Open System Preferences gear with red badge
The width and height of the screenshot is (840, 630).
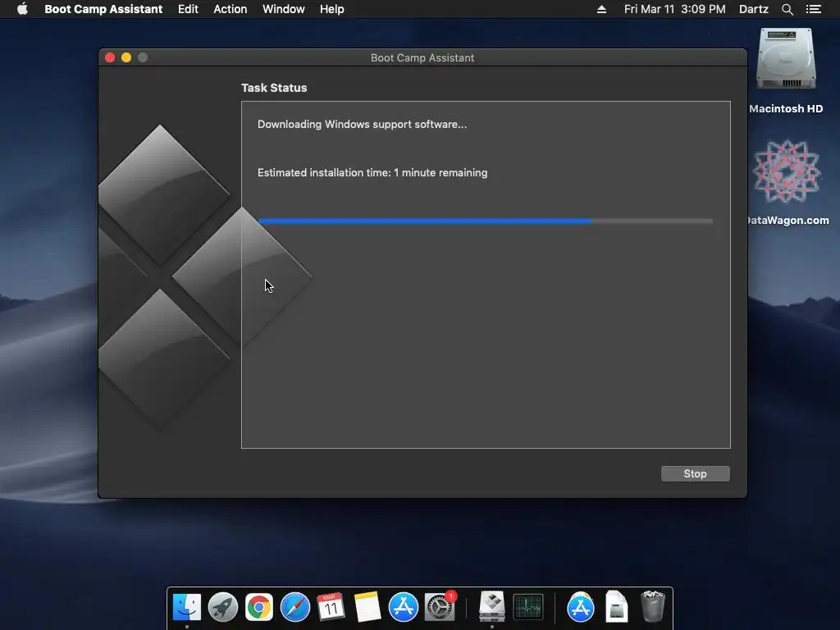pos(440,607)
